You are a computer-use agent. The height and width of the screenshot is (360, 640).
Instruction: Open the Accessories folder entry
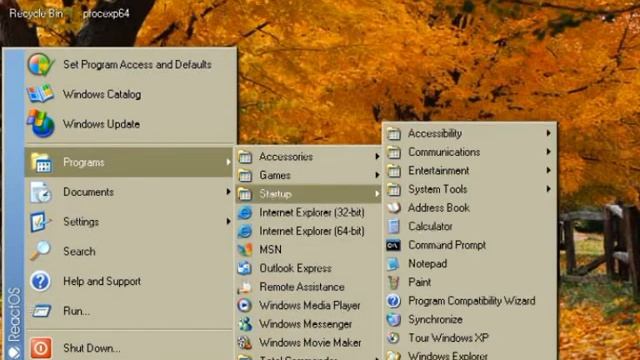308,156
